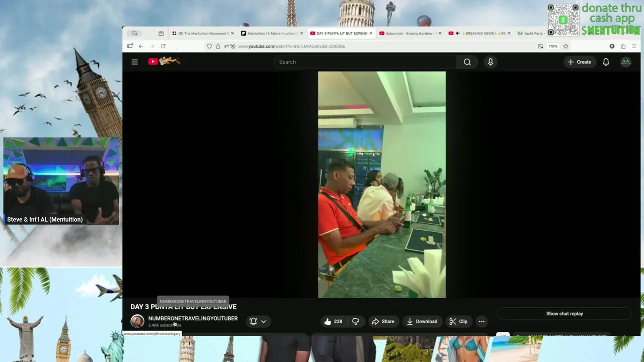Viewport: 644px width, 362px height.
Task: Select DAY 3 PUNTA LIT BUT EXPENSIVE tab
Action: (341, 33)
